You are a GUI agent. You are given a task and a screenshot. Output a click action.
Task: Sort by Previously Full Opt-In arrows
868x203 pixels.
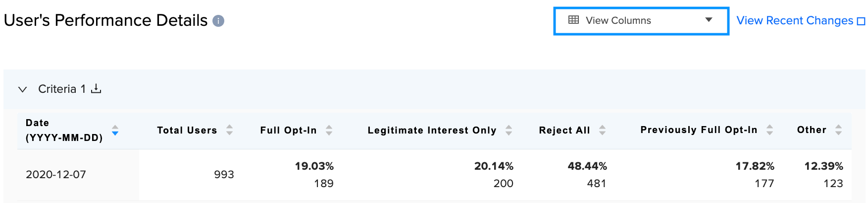pyautogui.click(x=769, y=130)
